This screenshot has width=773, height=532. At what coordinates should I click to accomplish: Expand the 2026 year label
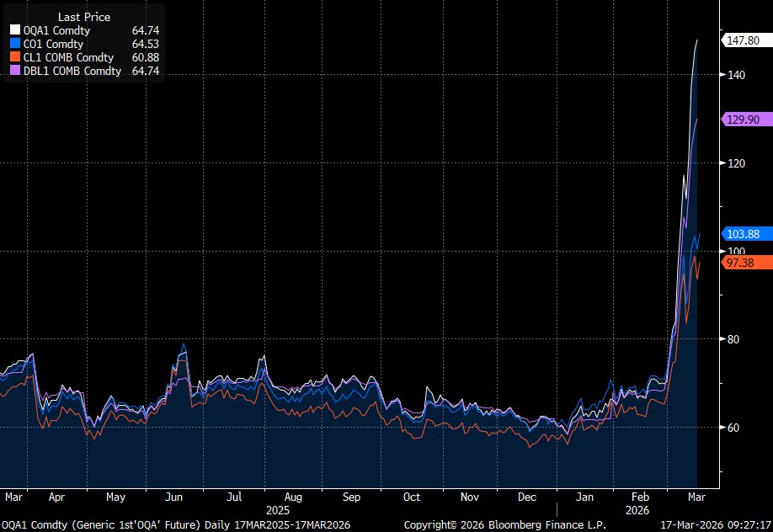point(639,510)
